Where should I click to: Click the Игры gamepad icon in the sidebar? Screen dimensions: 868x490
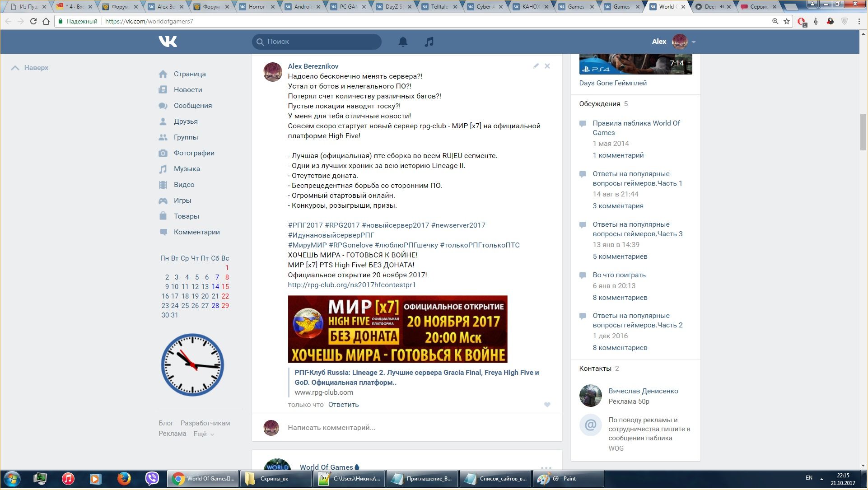click(x=163, y=201)
